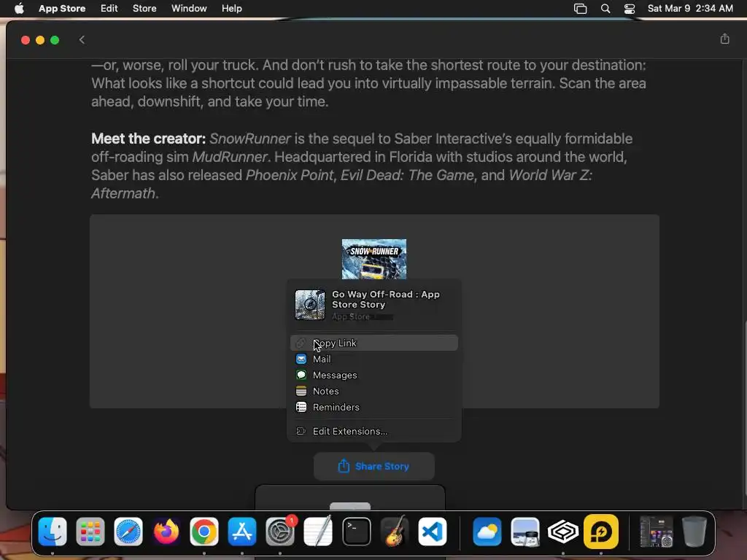Launch Firefox from the Dock
This screenshot has height=560, width=747.
coord(166,532)
